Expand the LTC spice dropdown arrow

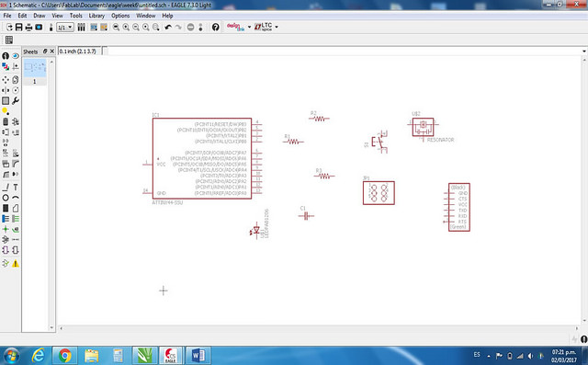277,27
